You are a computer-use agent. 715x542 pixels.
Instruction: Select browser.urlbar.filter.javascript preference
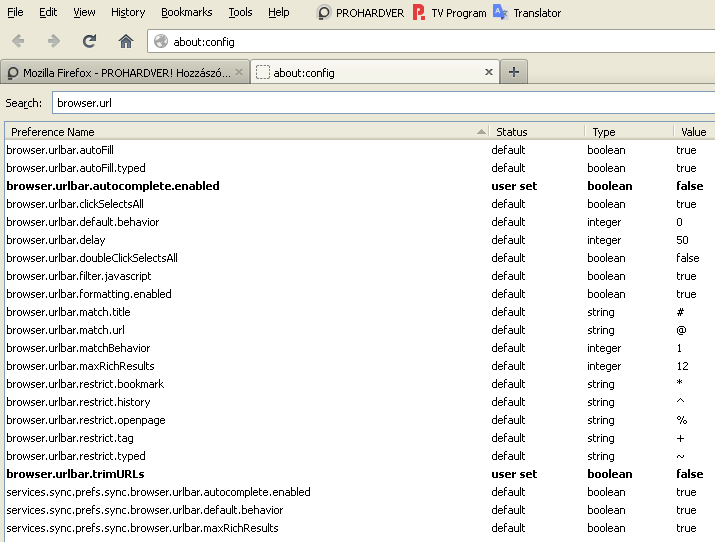click(359, 276)
